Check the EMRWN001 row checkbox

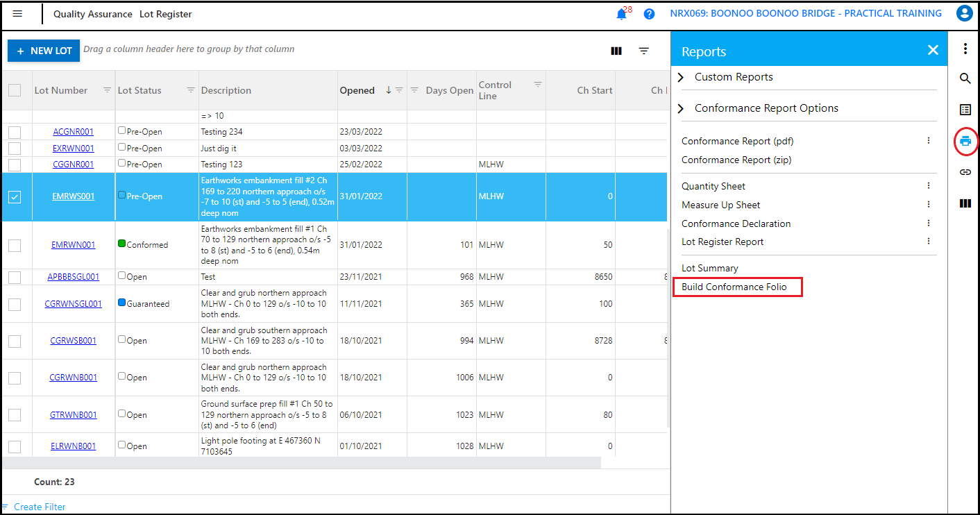(x=15, y=245)
